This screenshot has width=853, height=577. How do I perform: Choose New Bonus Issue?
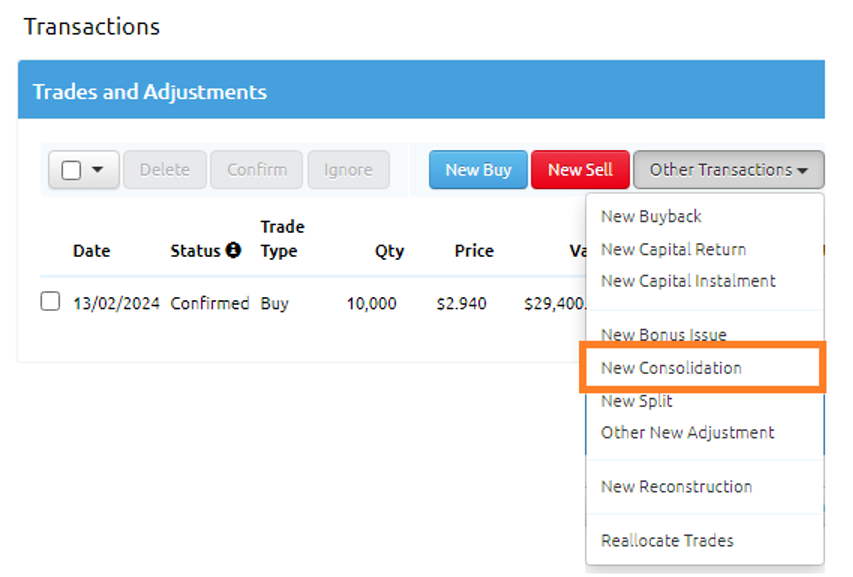[x=664, y=335]
